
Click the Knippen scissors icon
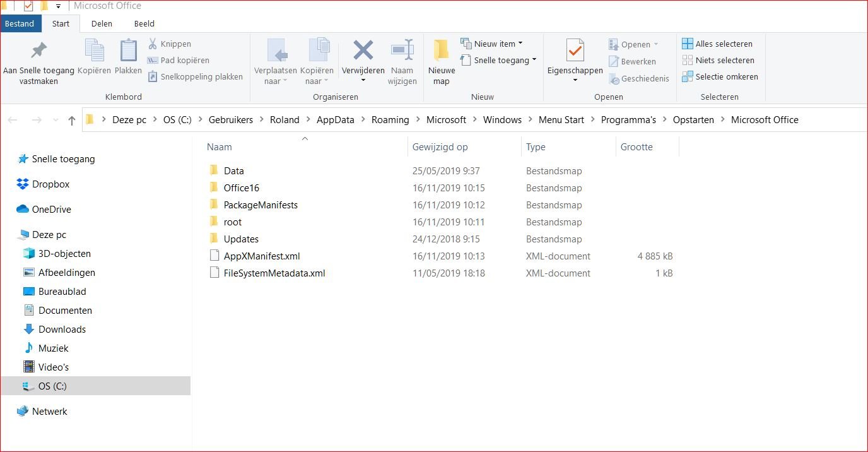[153, 44]
